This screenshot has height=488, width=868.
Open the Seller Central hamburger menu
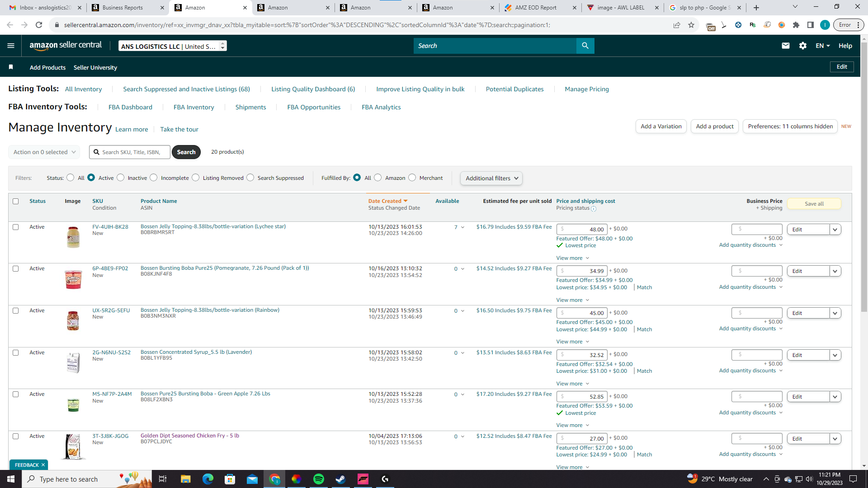[x=11, y=46]
